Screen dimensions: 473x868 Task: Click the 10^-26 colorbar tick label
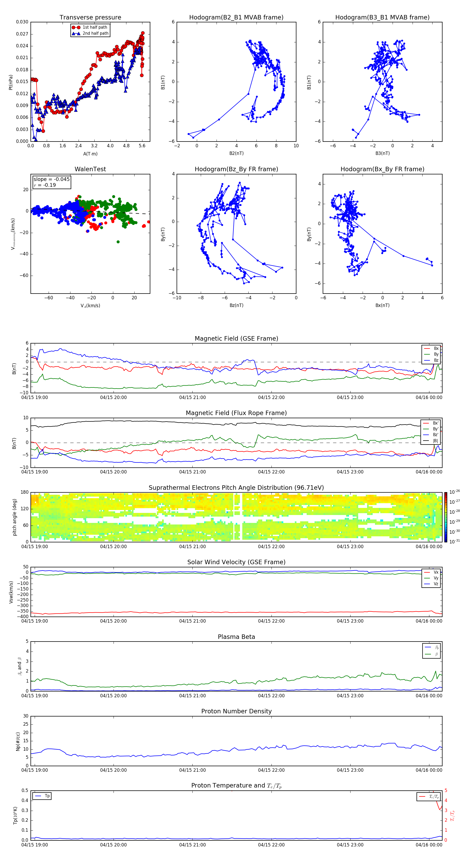point(455,492)
